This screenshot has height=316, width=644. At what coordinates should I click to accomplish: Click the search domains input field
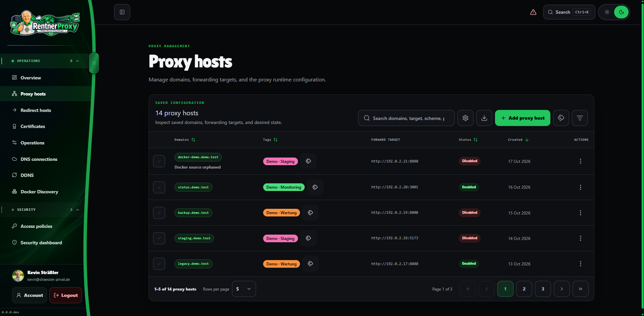pyautogui.click(x=406, y=118)
